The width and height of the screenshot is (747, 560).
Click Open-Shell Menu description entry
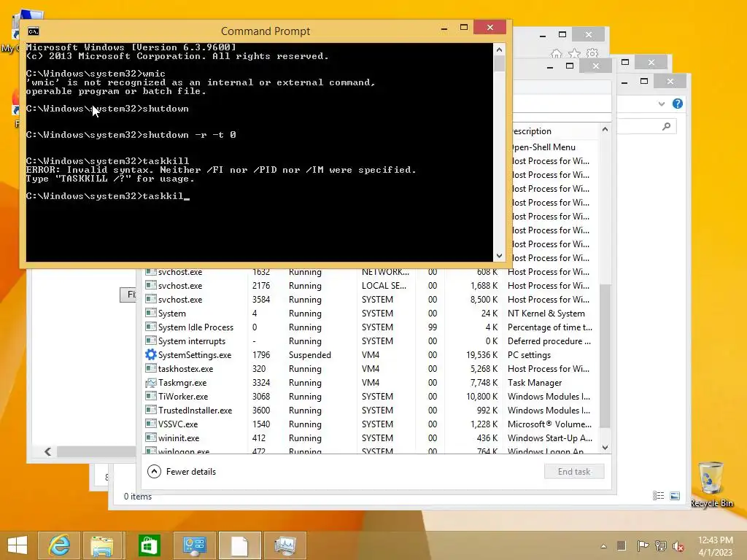(543, 147)
